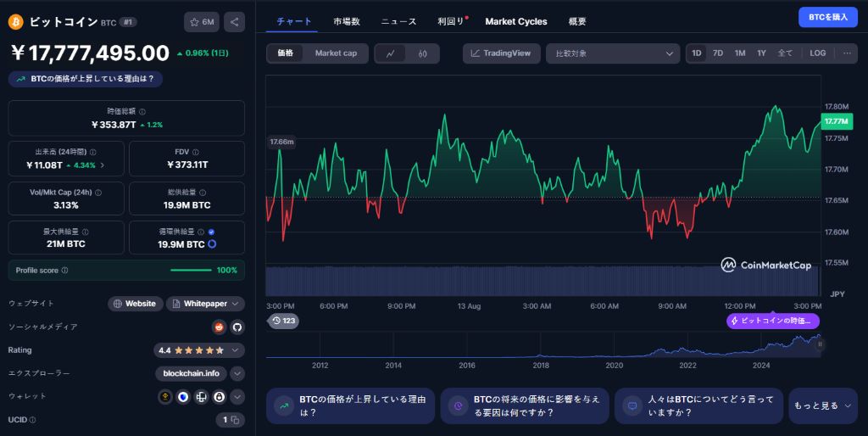Select the 全て all-time range
The width and height of the screenshot is (868, 436).
point(785,53)
